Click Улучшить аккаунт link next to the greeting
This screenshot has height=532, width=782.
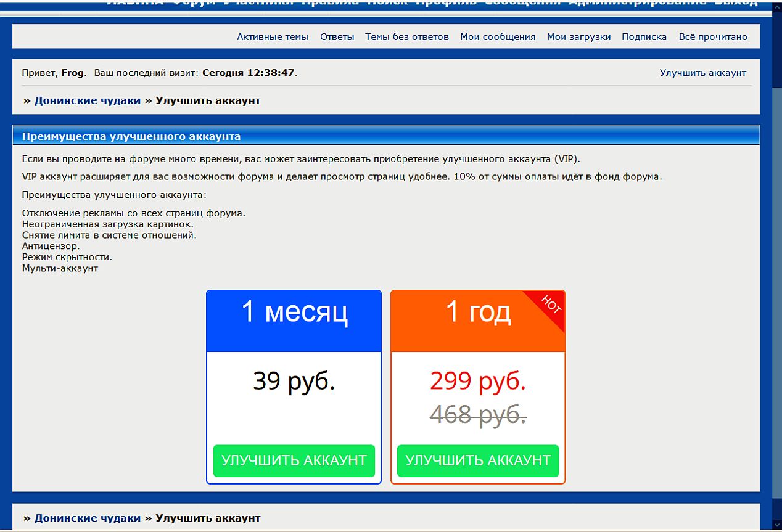click(x=702, y=73)
